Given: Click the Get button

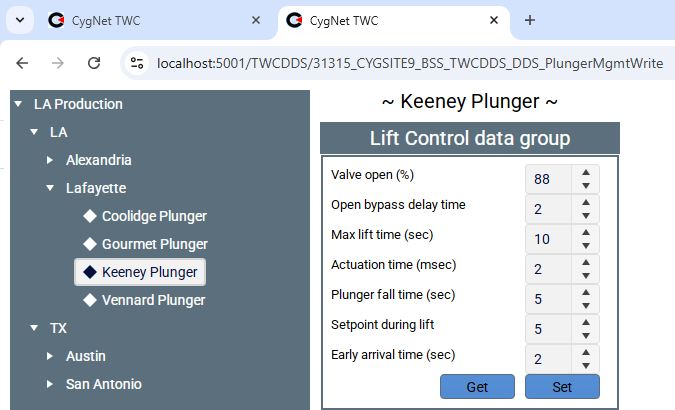Looking at the screenshot, I should (x=477, y=387).
